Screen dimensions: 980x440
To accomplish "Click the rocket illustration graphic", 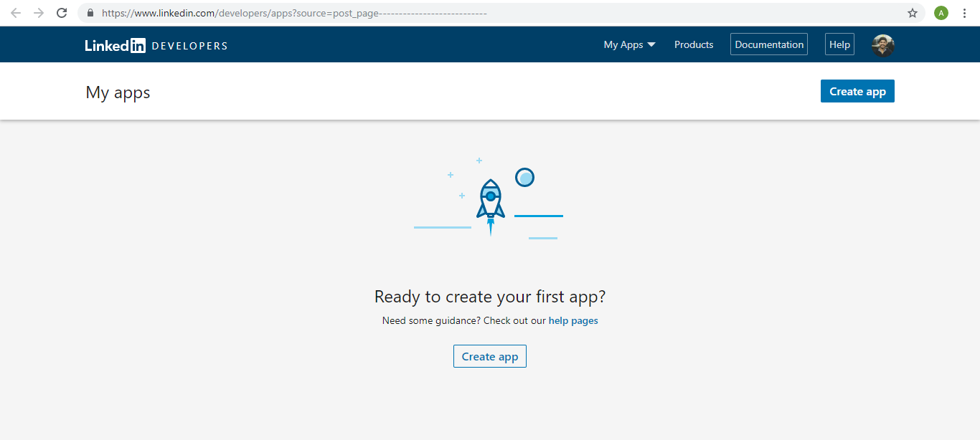I will pos(490,199).
